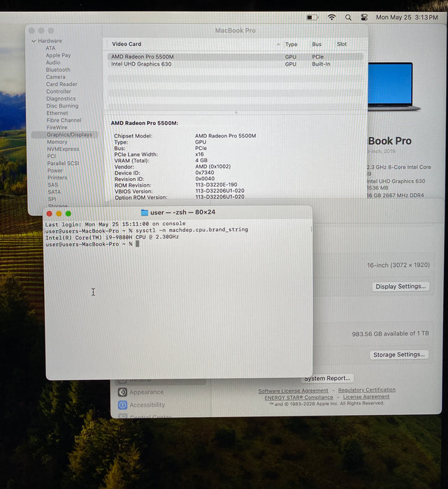Click the Device ID 0x7340 value
Viewport: 448px width, 489px height.
[x=205, y=173]
